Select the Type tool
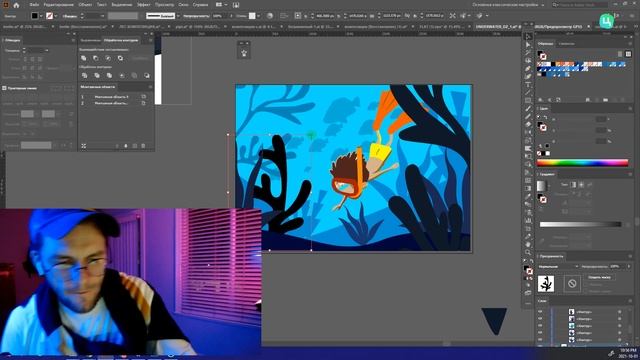 (x=528, y=84)
